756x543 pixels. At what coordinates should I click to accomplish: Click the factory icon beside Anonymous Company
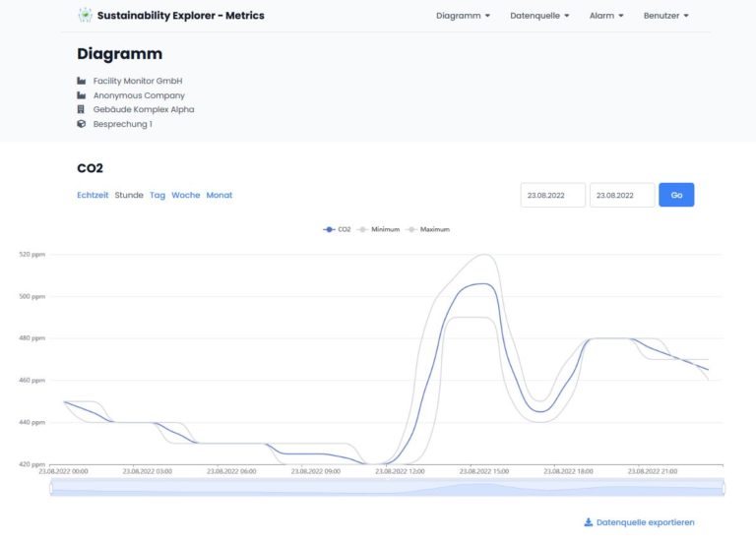point(82,95)
